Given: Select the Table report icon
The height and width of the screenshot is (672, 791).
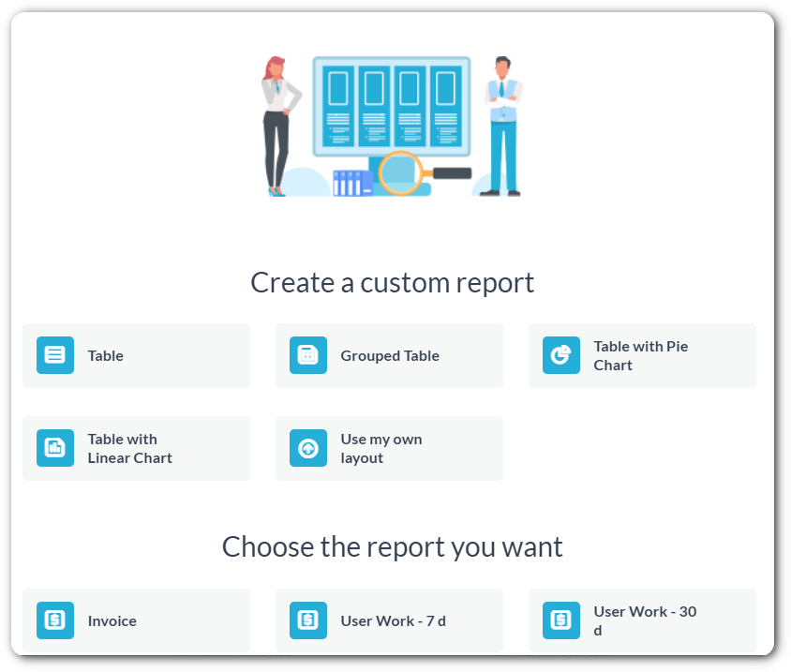Looking at the screenshot, I should coord(54,356).
